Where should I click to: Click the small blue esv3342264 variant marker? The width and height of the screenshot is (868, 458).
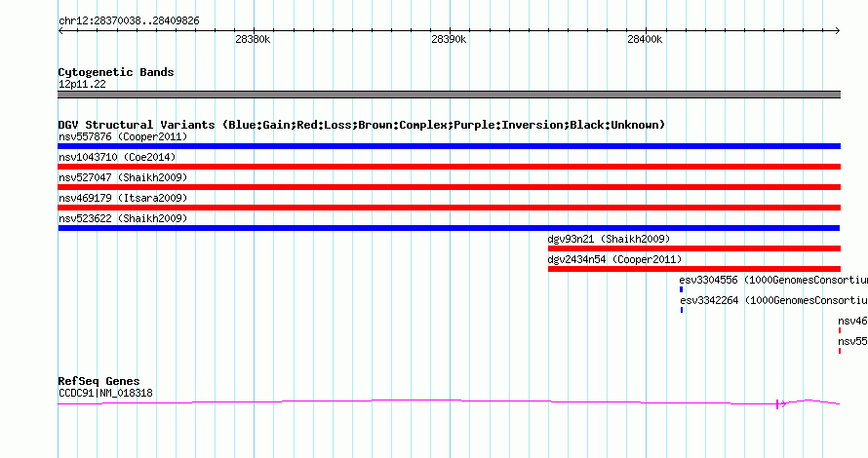[x=682, y=310]
